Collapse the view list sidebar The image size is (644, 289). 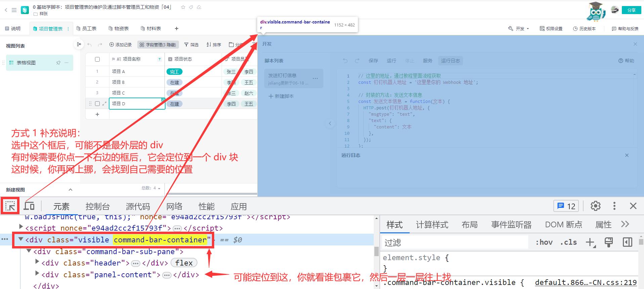79,44
